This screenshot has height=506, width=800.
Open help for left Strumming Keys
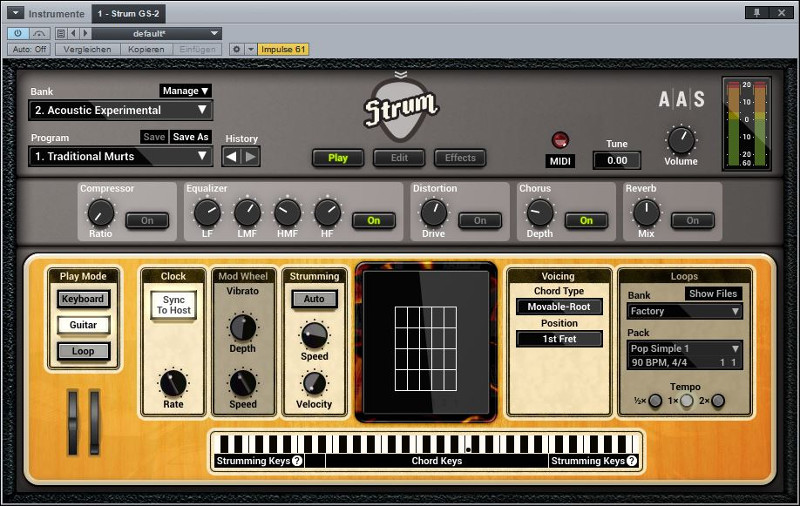[297, 461]
